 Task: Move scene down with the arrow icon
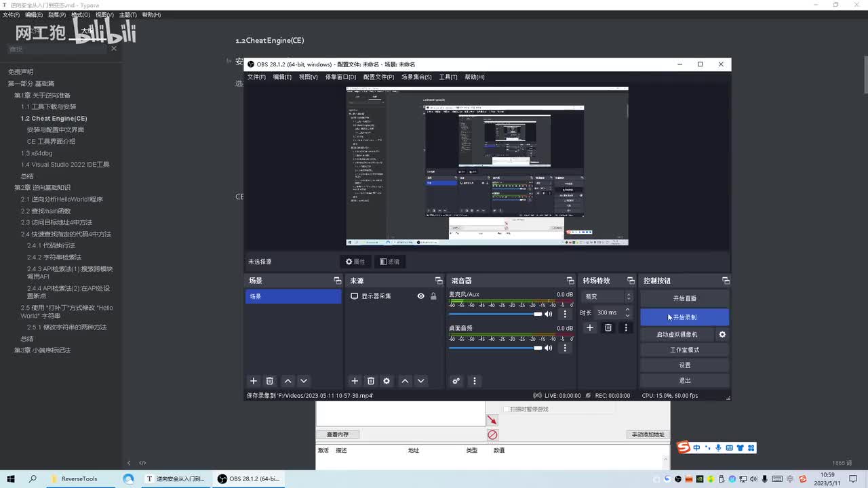pos(304,381)
